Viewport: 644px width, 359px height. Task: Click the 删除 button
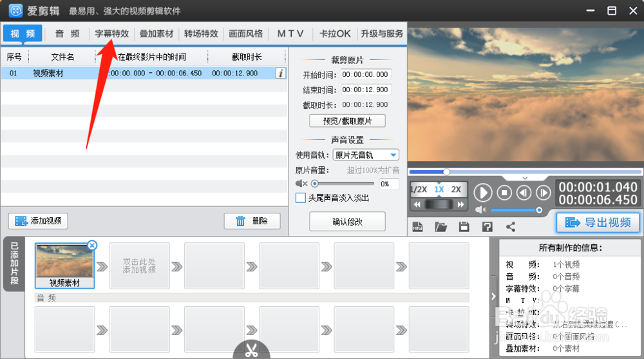252,221
